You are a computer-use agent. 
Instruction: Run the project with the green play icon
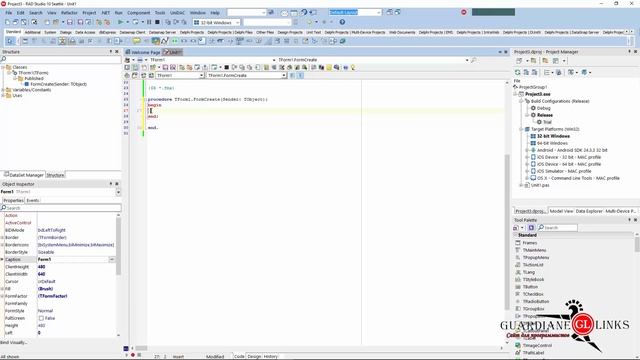pyautogui.click(x=120, y=22)
